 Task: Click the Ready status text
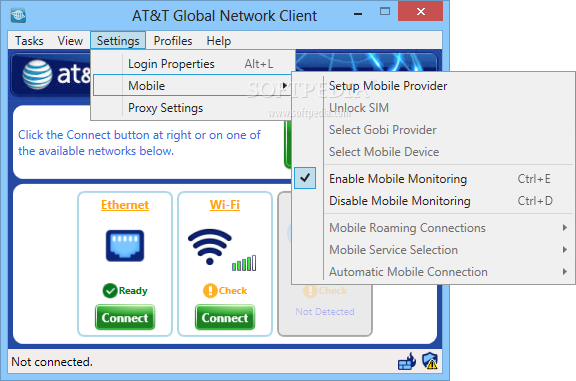click(133, 291)
